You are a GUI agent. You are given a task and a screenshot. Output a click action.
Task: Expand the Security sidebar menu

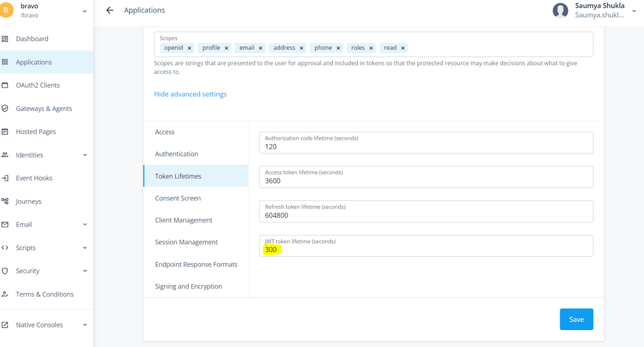coord(85,271)
